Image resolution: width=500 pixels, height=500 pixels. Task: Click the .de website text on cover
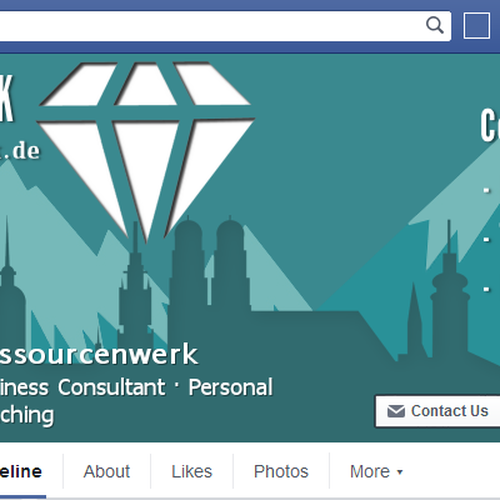point(21,151)
